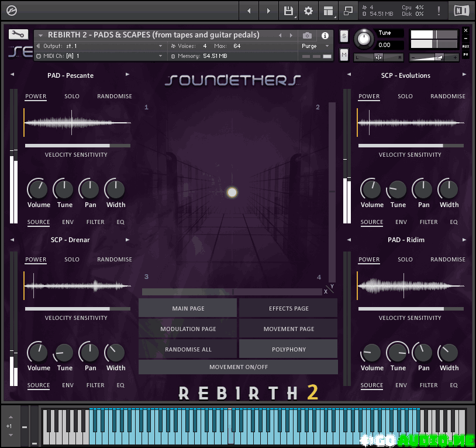Screen dimensions: 476x448
Task: Open the FILTER tab for SCP - Drenar
Action: (x=95, y=385)
